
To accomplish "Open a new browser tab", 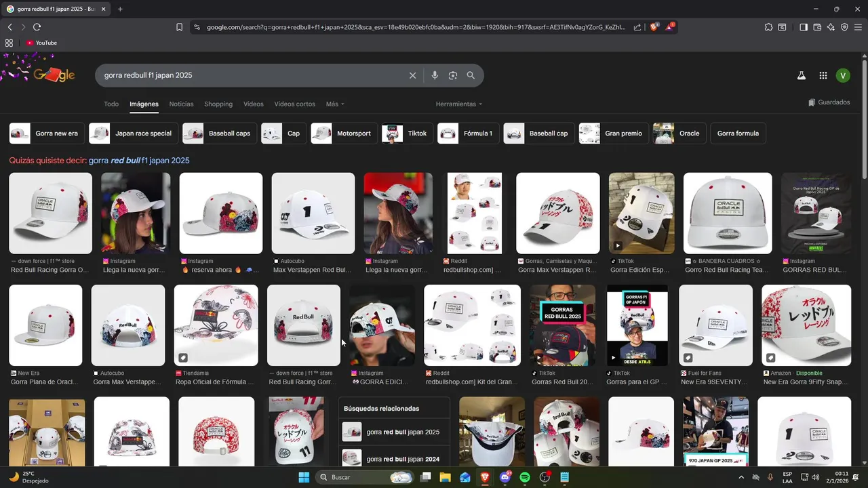I will pos(120,9).
